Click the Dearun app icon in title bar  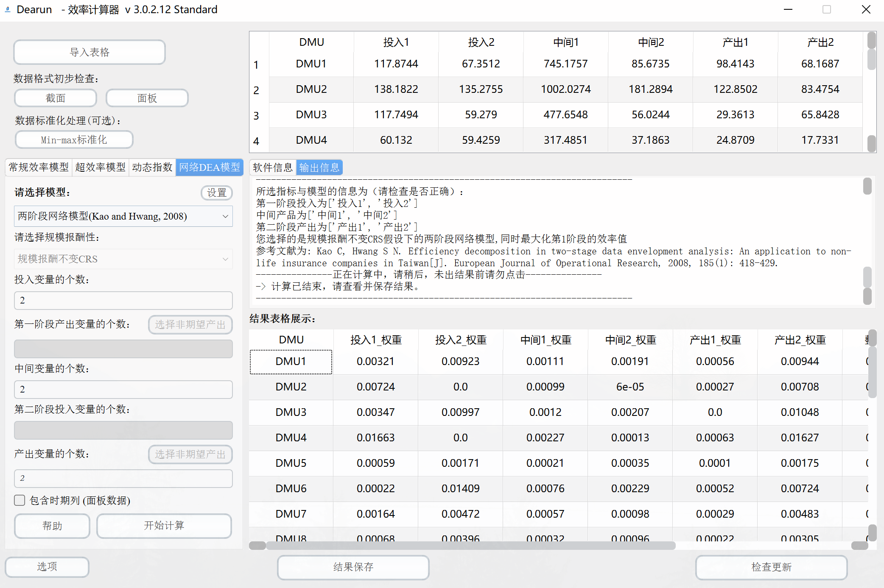click(x=8, y=9)
